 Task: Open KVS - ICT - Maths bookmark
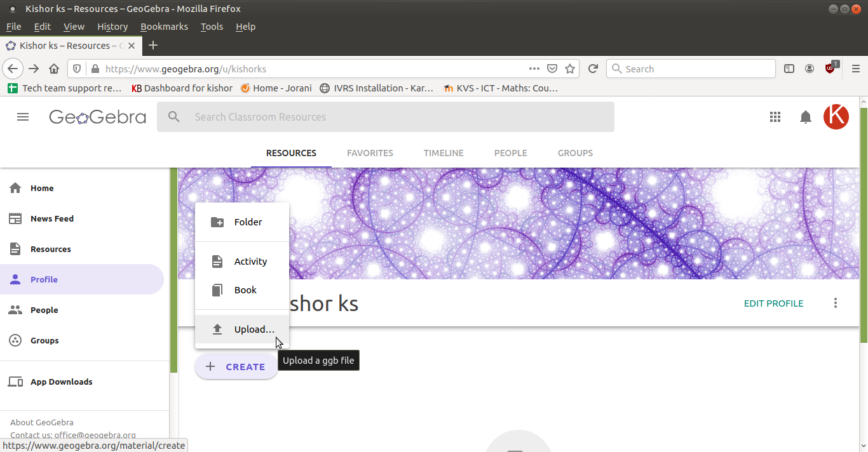pyautogui.click(x=500, y=88)
